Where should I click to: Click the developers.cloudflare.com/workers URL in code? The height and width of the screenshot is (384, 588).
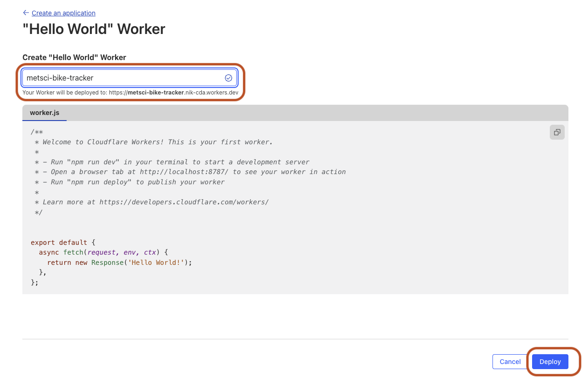tap(184, 202)
